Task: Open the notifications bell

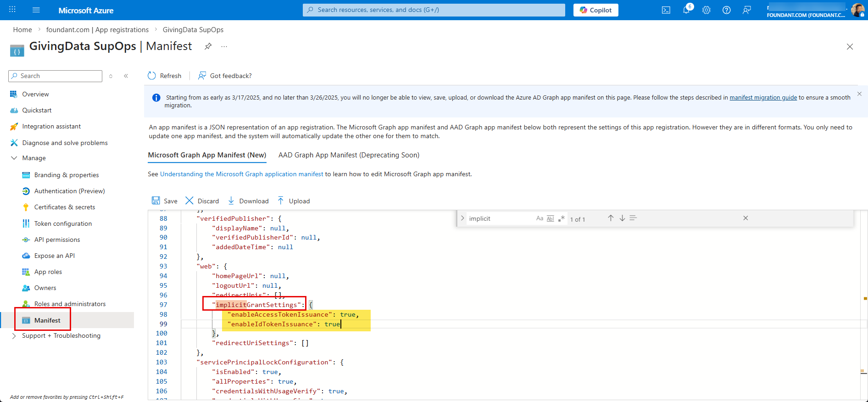Action: [686, 10]
